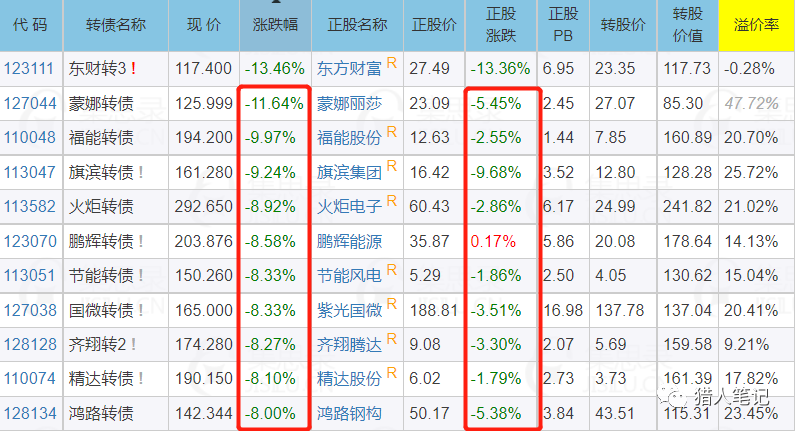
Task: Open bond code 113047 link
Action: click(x=29, y=172)
